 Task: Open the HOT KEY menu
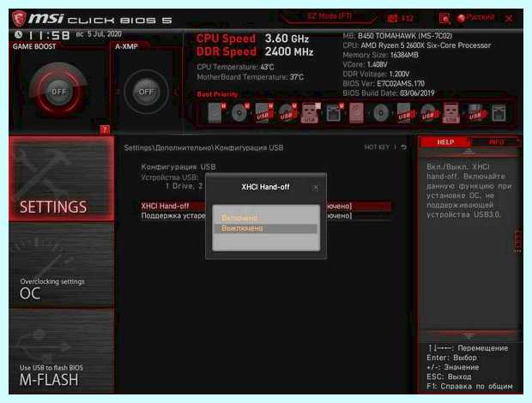pyautogui.click(x=378, y=147)
